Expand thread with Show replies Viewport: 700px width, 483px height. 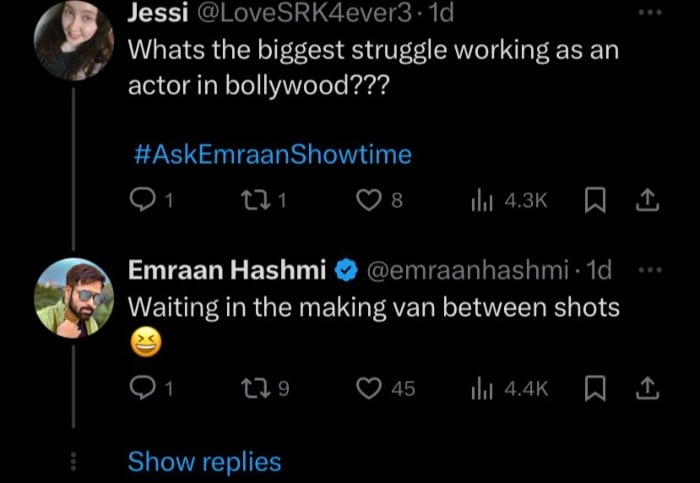click(x=204, y=462)
